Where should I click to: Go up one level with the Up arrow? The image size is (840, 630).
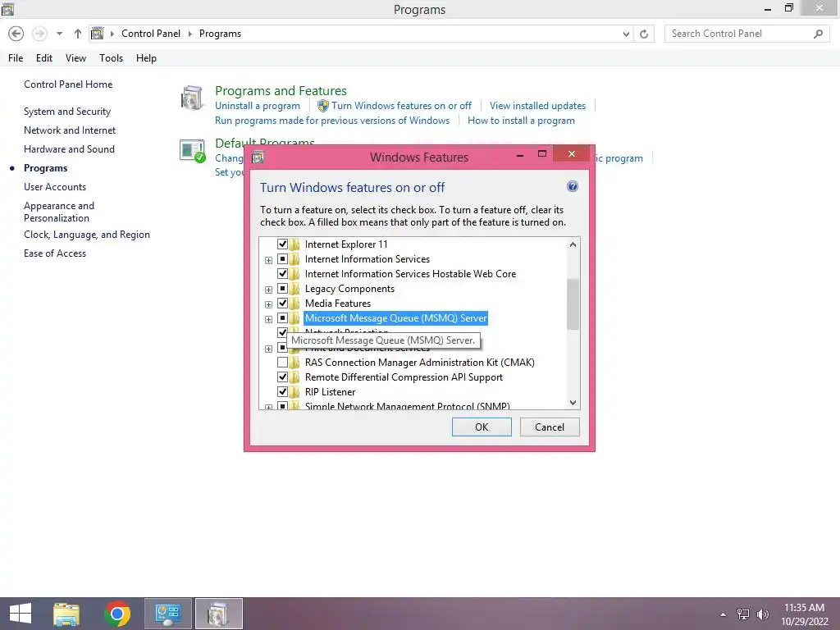(78, 34)
